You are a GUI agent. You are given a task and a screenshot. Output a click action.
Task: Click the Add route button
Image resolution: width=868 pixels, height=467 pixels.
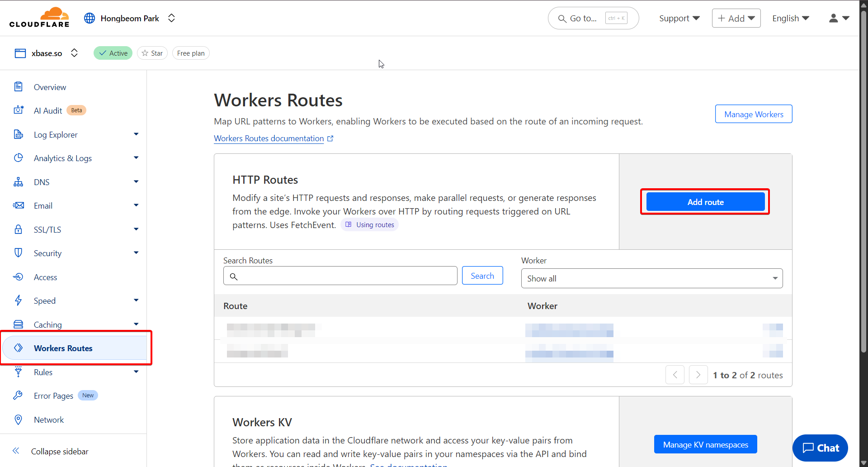coord(705,202)
